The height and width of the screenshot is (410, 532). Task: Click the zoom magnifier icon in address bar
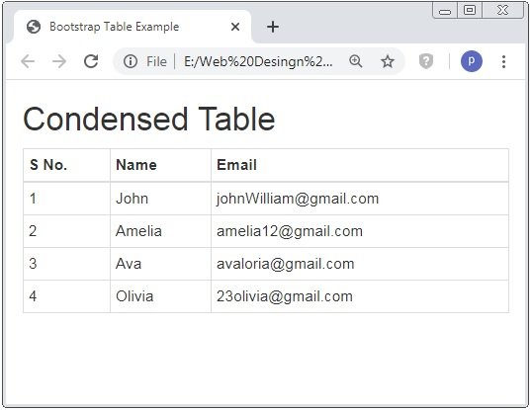[356, 61]
